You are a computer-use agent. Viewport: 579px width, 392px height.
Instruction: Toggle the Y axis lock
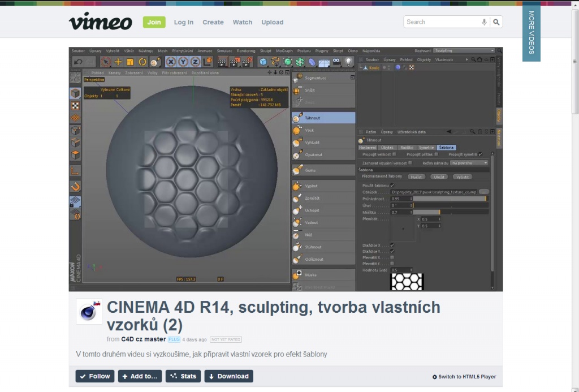tap(183, 62)
